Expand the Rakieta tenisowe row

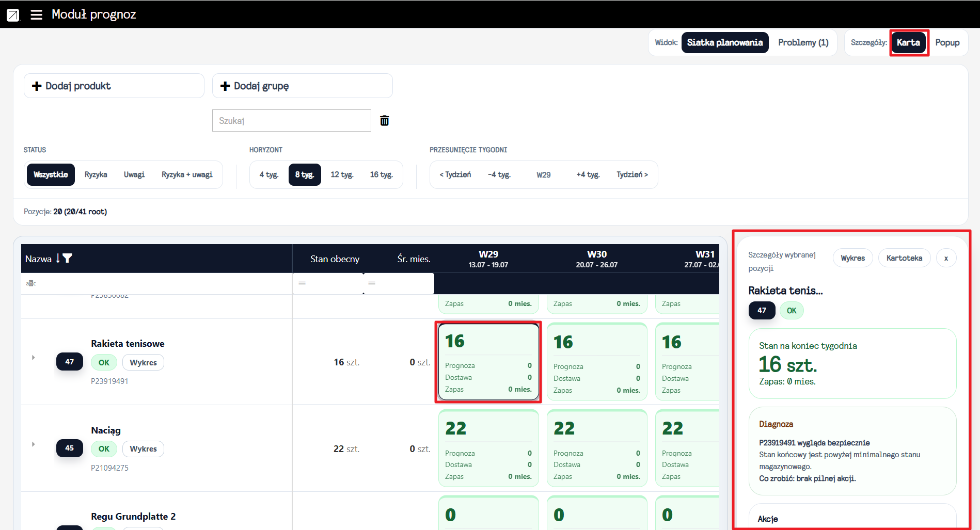pyautogui.click(x=33, y=357)
